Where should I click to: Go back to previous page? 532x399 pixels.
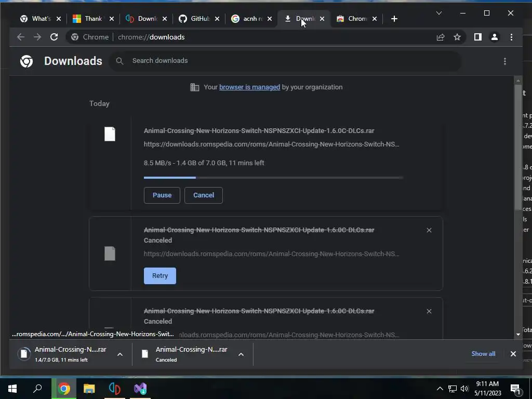click(x=21, y=37)
